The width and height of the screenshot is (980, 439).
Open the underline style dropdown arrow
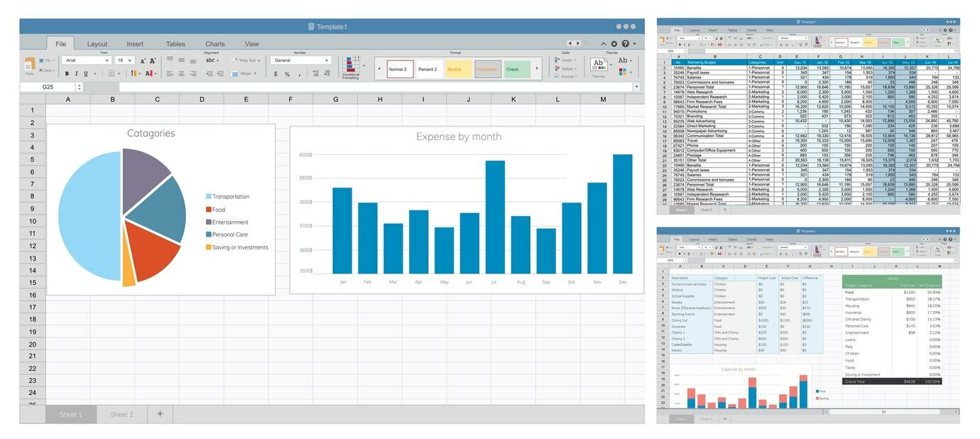point(94,73)
